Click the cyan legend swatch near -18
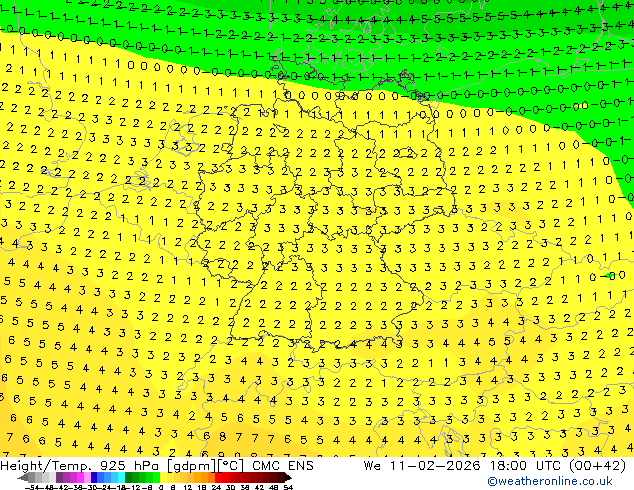The width and height of the screenshot is (634, 490). 122,477
